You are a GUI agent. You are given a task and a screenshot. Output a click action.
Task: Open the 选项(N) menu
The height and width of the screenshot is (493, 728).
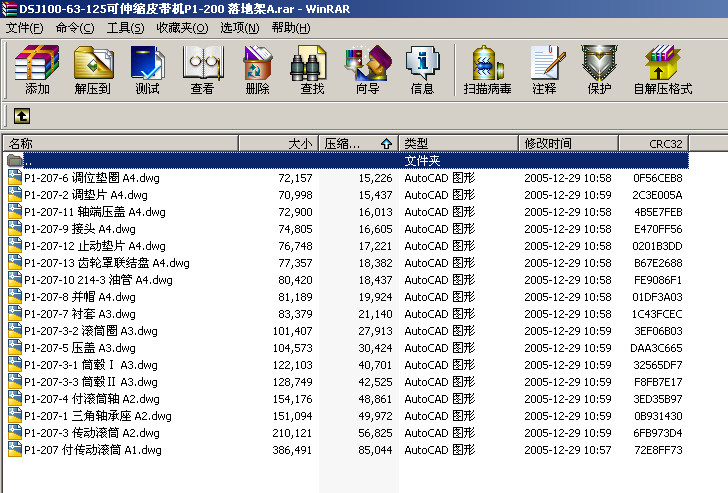click(x=240, y=28)
